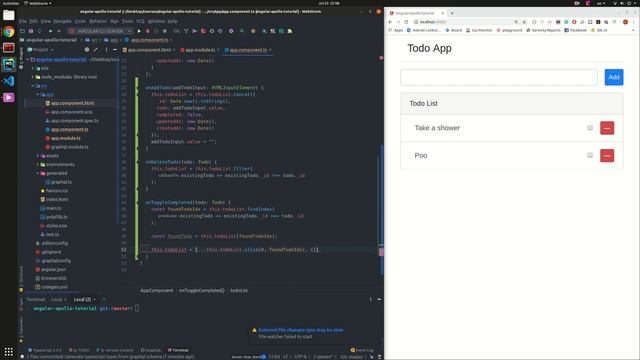Mark 'Poo' todo as completed
Screen dimensions: 640x360
[590, 156]
